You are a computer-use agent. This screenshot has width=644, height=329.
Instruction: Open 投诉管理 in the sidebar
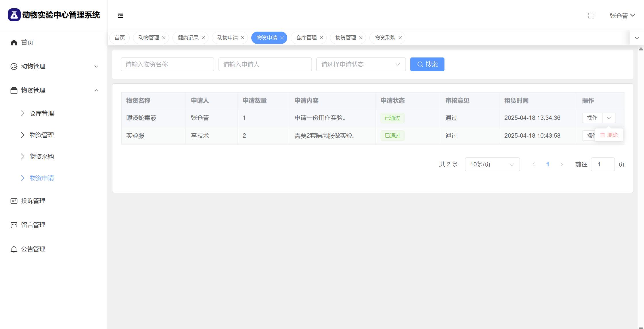33,201
